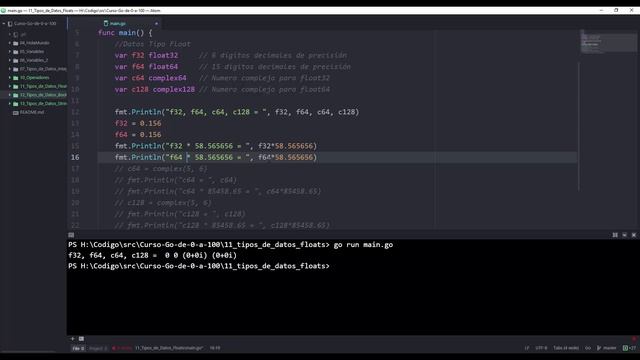The image size is (640, 360).
Task: Open the Tabs indentation selector
Action: pyautogui.click(x=566, y=348)
